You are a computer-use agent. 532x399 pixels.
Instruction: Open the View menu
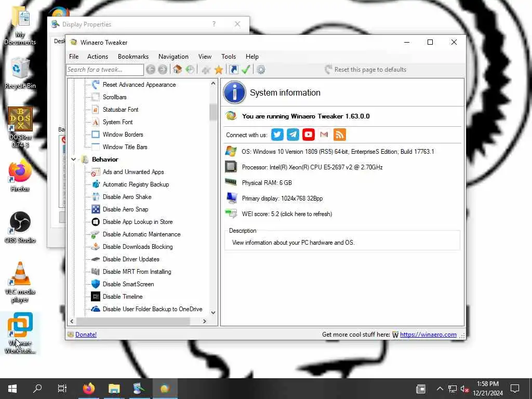tap(205, 57)
